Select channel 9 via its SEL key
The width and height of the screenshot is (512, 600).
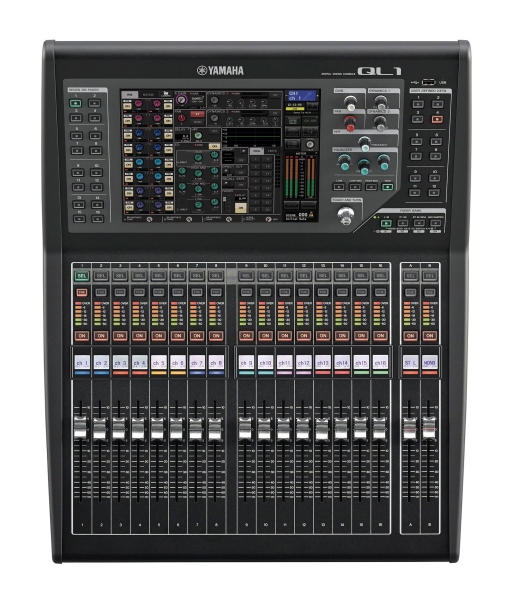246,276
